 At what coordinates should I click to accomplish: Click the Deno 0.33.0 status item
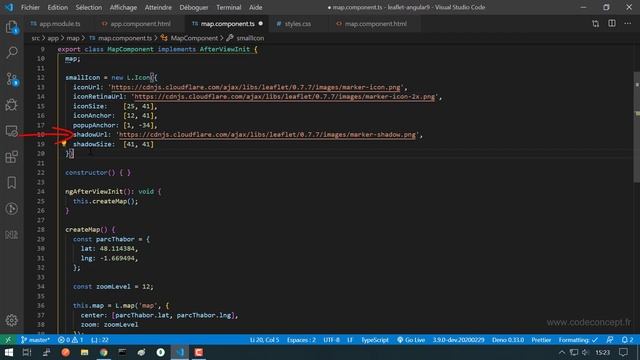[508, 340]
